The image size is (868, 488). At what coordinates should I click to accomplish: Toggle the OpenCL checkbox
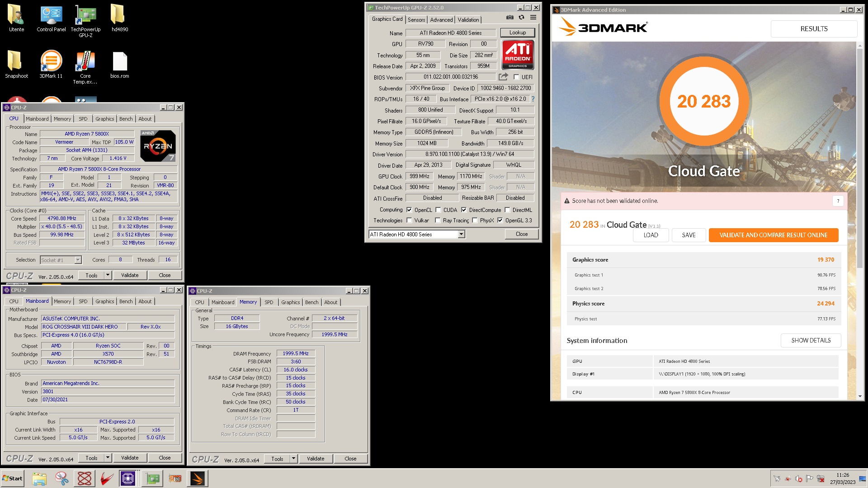(409, 210)
